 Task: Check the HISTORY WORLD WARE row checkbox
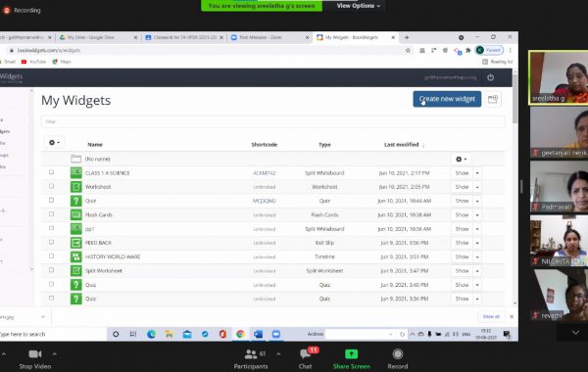(x=51, y=256)
